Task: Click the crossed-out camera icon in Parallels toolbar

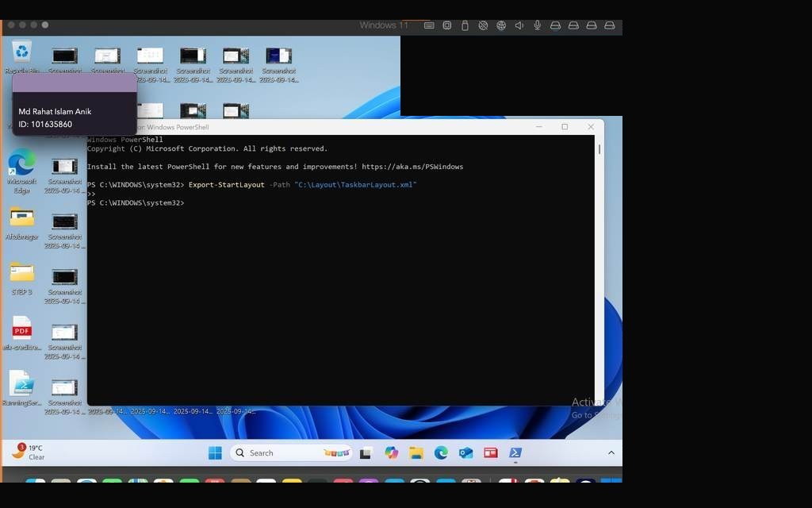Action: 483,25
